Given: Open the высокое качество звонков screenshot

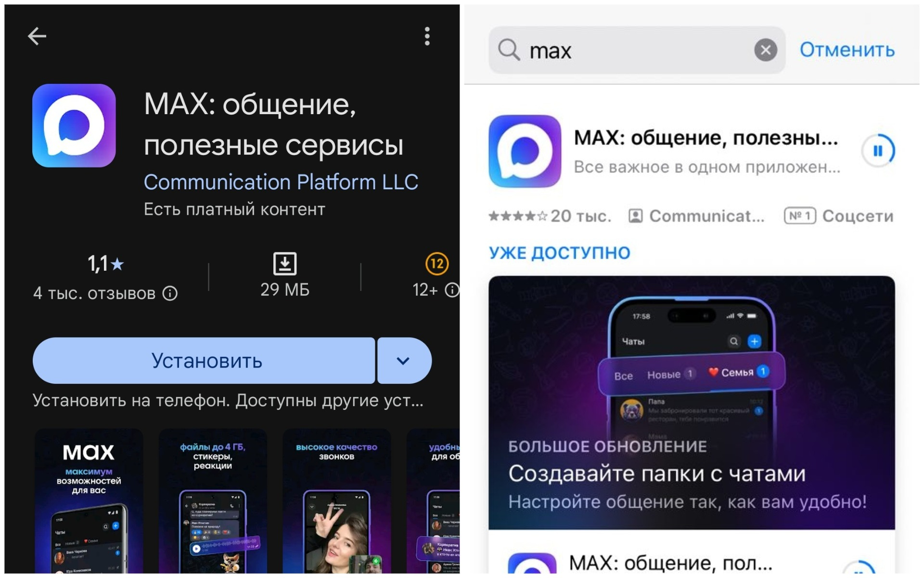Looking at the screenshot, I should [337, 501].
